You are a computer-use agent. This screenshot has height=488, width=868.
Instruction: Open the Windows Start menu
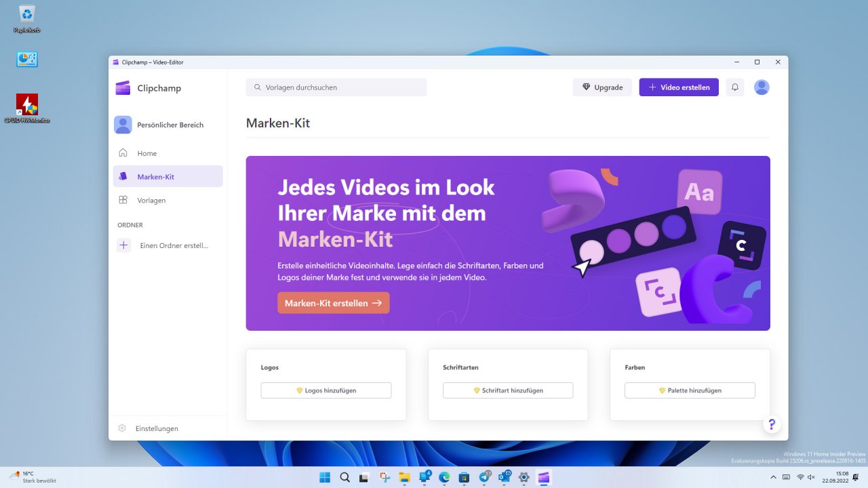point(325,477)
